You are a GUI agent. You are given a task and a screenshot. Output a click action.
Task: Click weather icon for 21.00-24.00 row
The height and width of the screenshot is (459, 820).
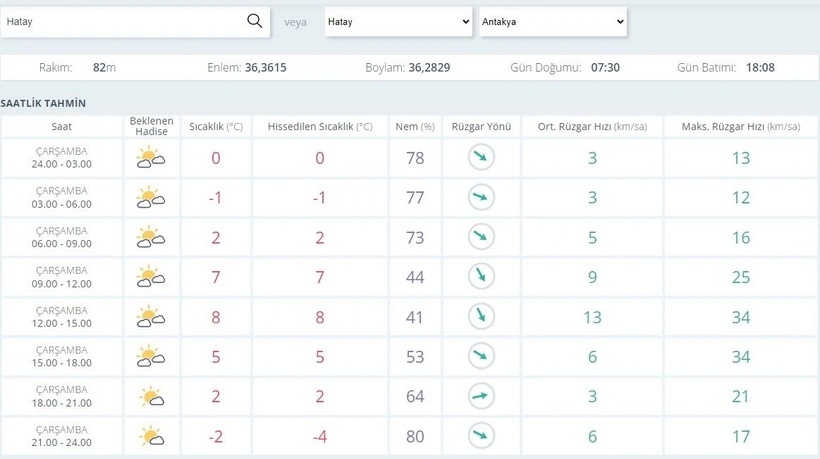pyautogui.click(x=151, y=436)
